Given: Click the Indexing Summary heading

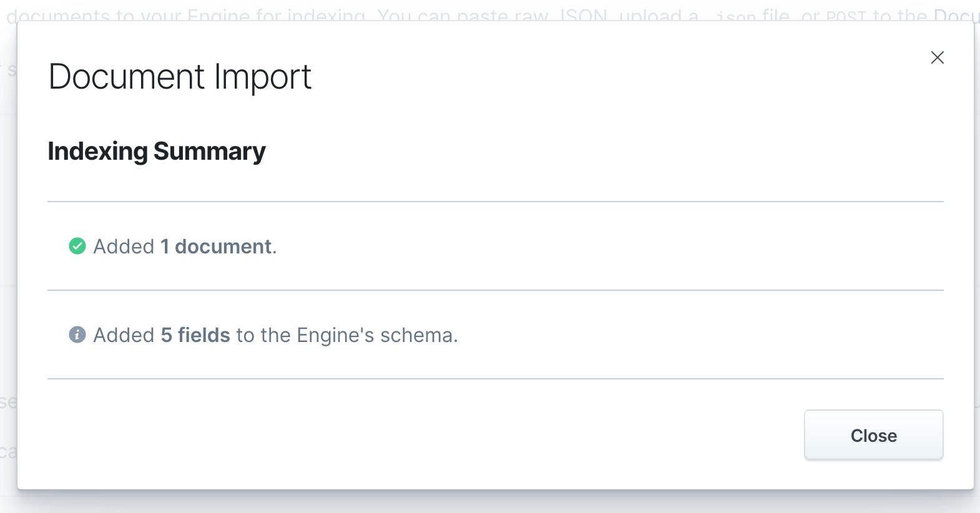Looking at the screenshot, I should point(157,152).
